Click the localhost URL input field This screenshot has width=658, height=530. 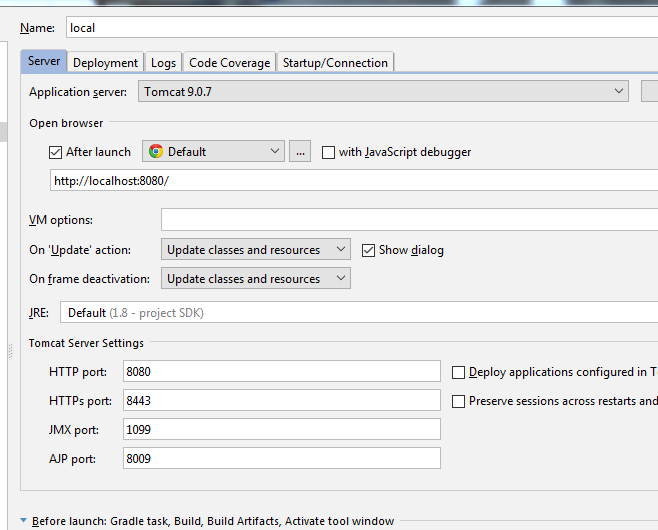tap(354, 180)
